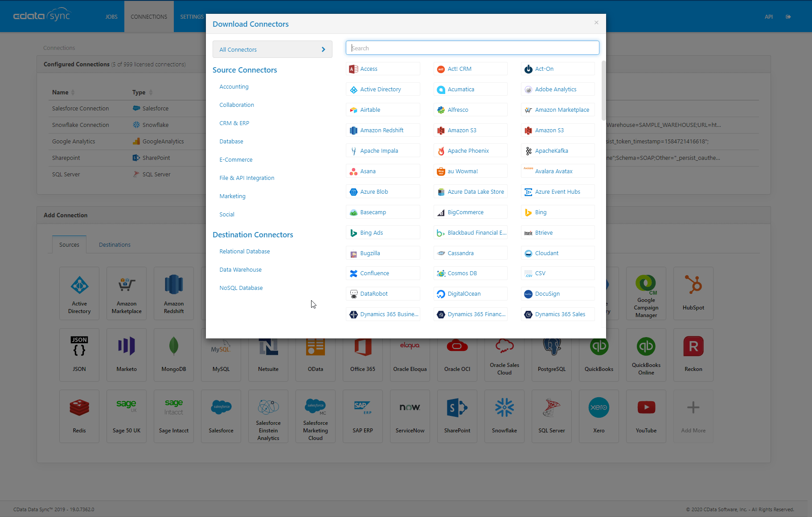The image size is (812, 517).
Task: Click the Confluence connector icon
Action: pyautogui.click(x=353, y=273)
